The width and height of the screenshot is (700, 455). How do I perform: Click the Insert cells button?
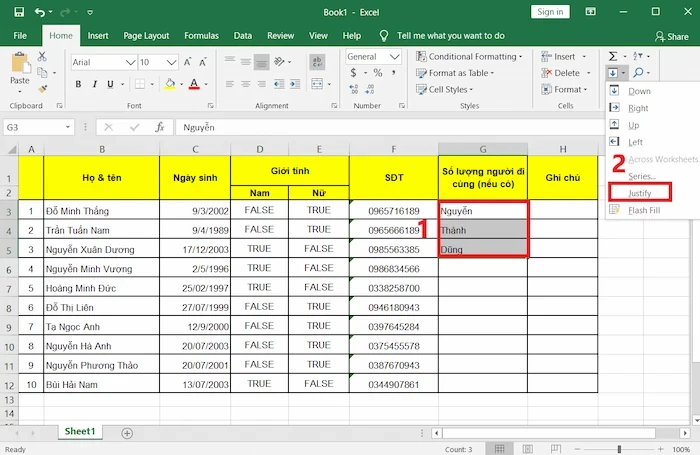558,57
